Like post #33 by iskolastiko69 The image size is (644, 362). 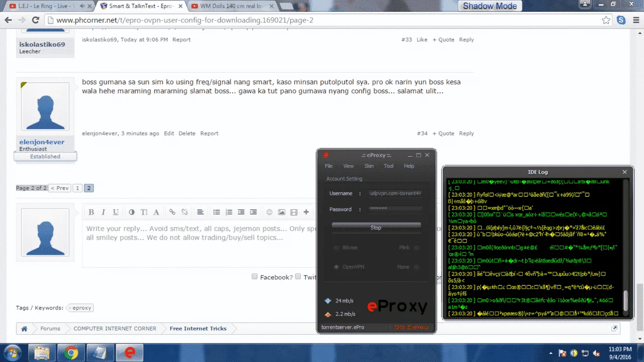tap(422, 40)
